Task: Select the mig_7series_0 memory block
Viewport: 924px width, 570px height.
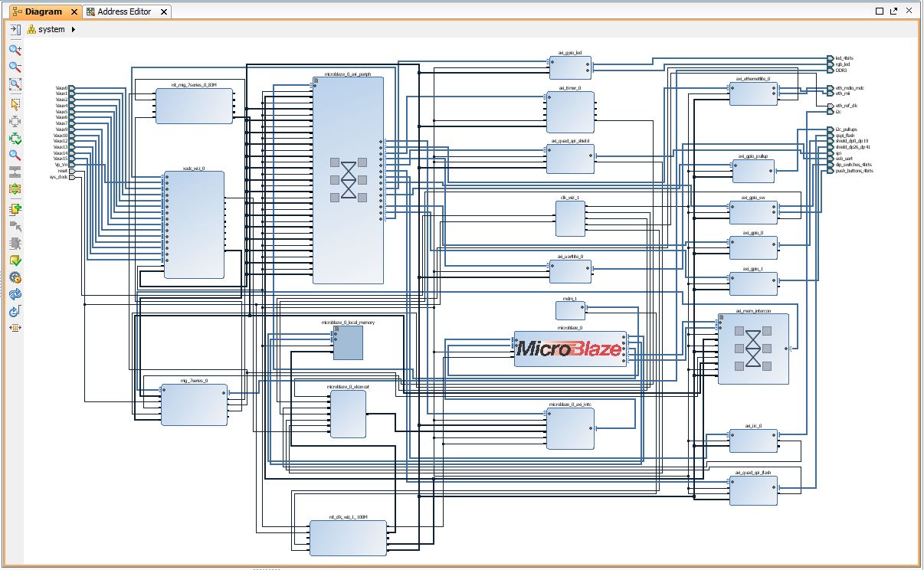Action: [194, 405]
